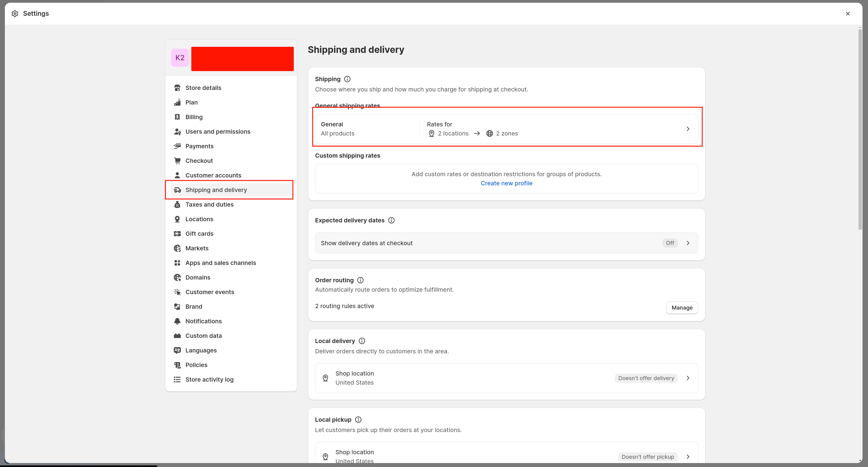Open Custom data settings

(231, 336)
